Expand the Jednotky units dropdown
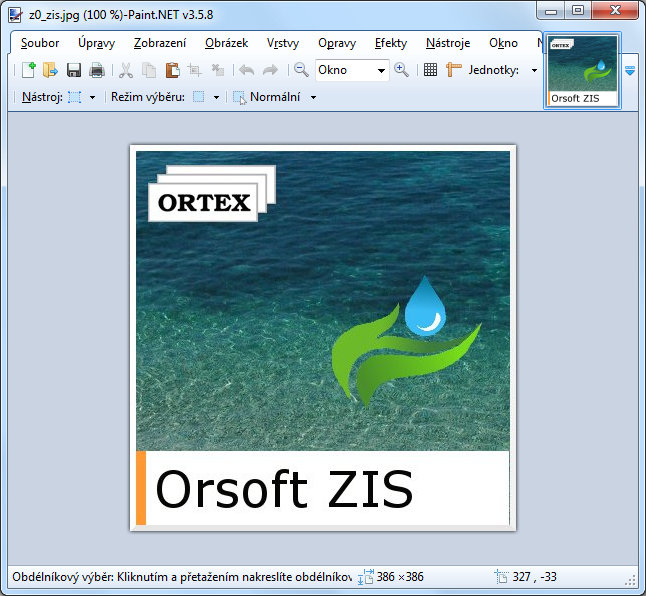646x596 pixels. point(533,70)
